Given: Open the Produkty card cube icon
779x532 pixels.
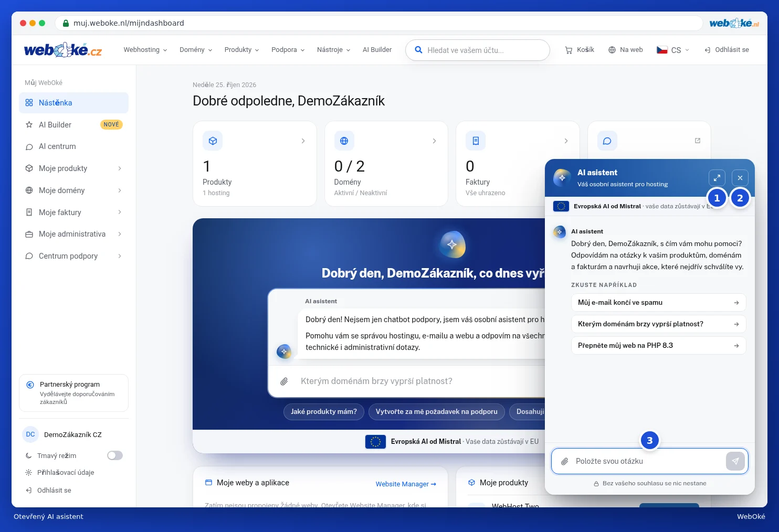Looking at the screenshot, I should pos(213,141).
